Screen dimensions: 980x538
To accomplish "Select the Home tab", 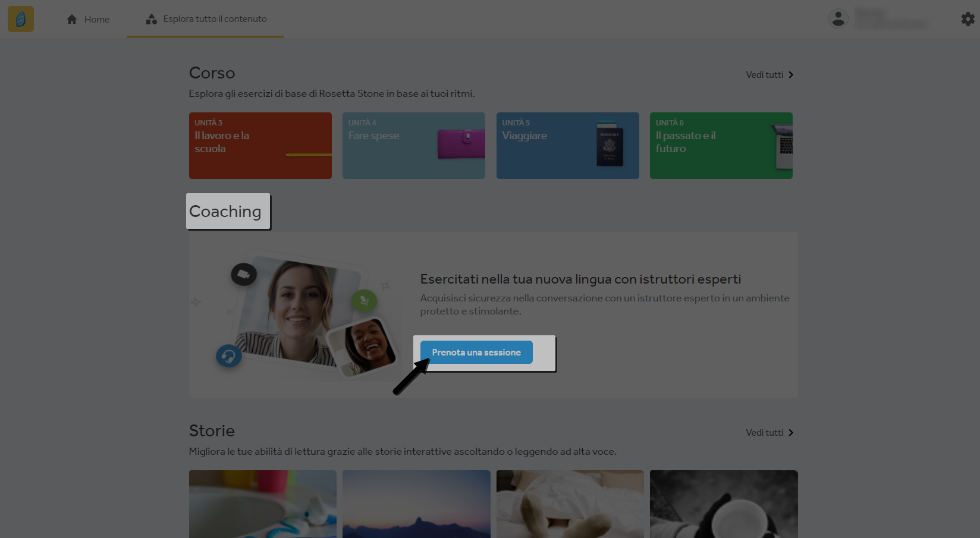I will click(x=88, y=19).
